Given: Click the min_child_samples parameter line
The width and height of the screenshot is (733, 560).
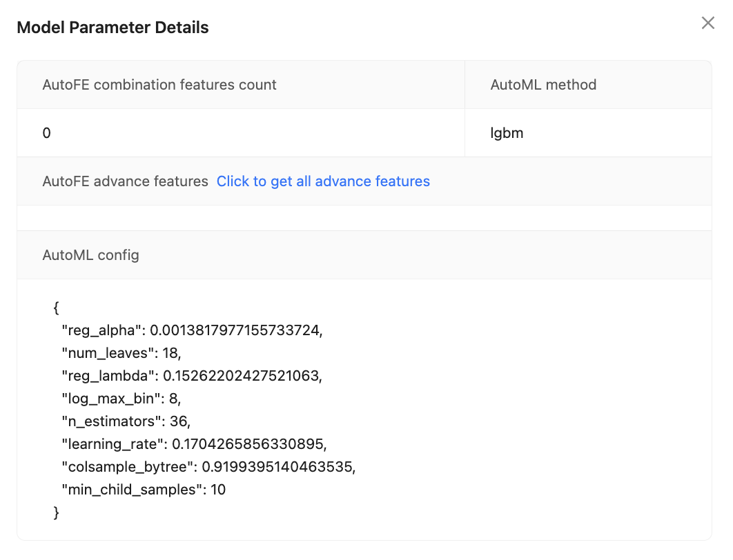Looking at the screenshot, I should (144, 490).
